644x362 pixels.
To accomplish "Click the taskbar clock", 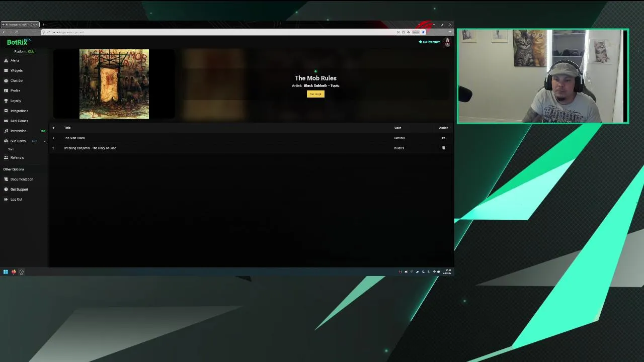I will 447,272.
